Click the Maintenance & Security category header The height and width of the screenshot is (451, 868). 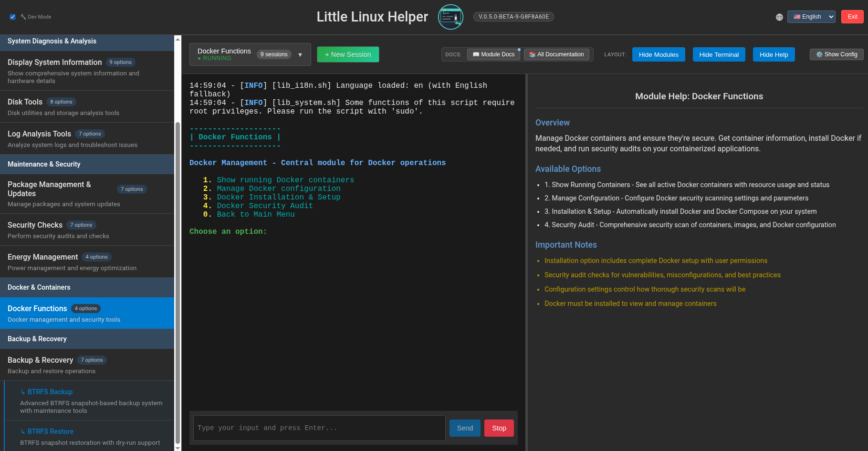pyautogui.click(x=87, y=164)
